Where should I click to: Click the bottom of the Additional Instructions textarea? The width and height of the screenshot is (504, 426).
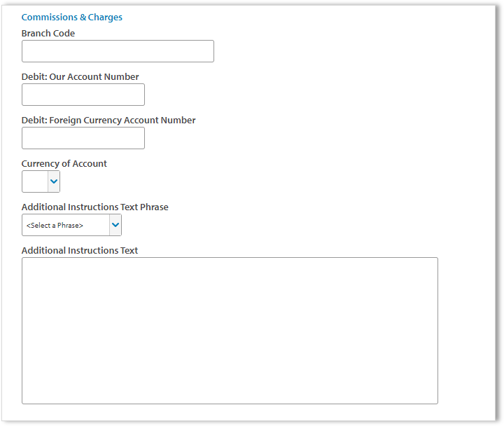pos(230,394)
